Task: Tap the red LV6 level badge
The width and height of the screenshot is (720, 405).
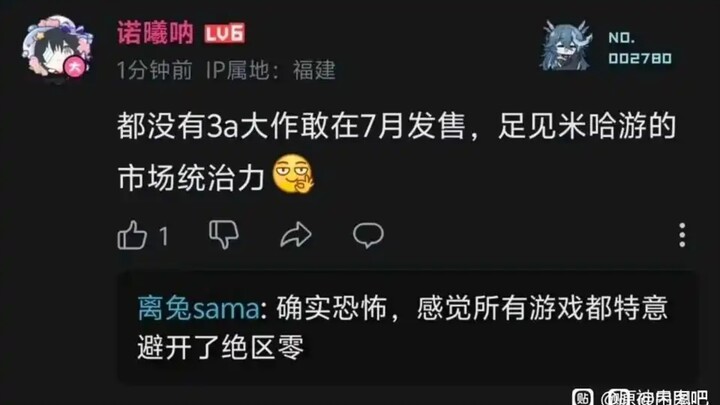Action: 225,34
